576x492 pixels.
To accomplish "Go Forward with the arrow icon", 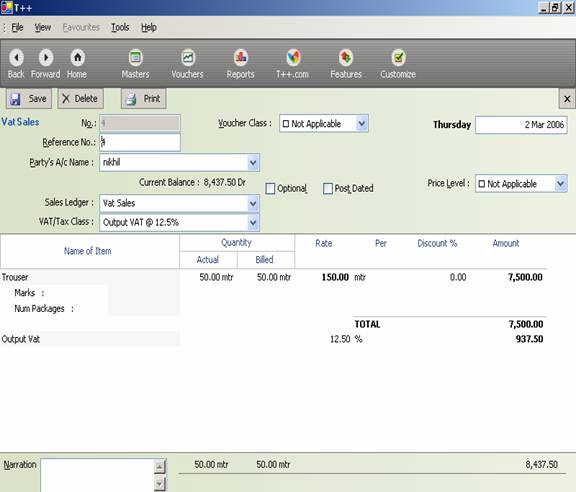I will 46,57.
